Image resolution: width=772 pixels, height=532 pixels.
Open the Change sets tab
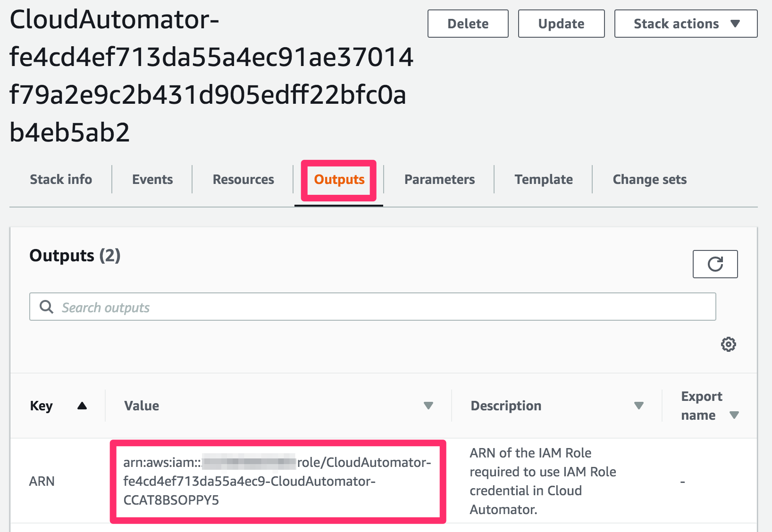pyautogui.click(x=649, y=179)
